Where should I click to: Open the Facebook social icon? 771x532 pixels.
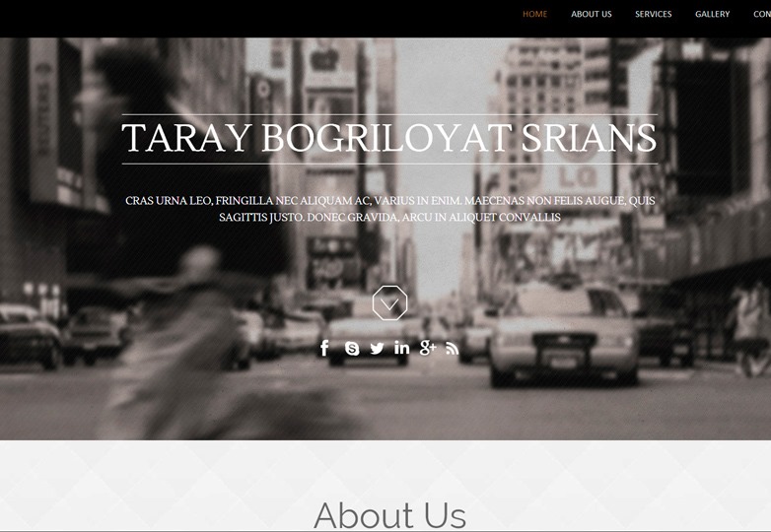click(324, 349)
